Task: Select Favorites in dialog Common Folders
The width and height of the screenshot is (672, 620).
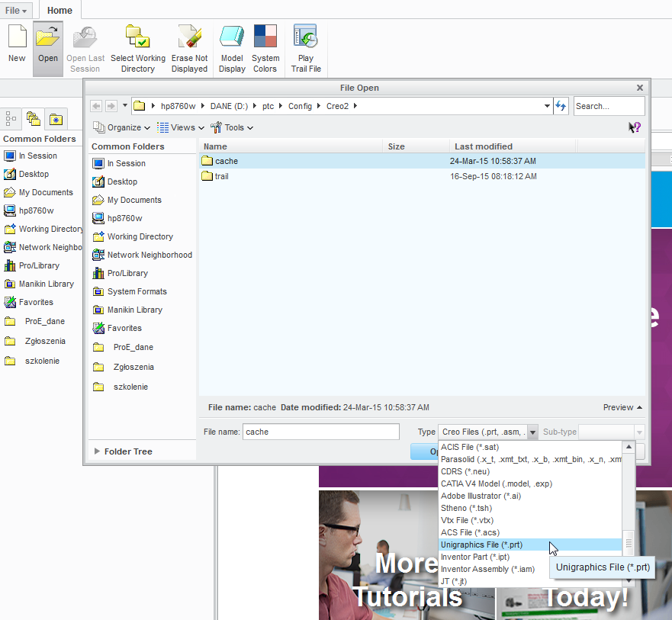Action: [x=117, y=328]
